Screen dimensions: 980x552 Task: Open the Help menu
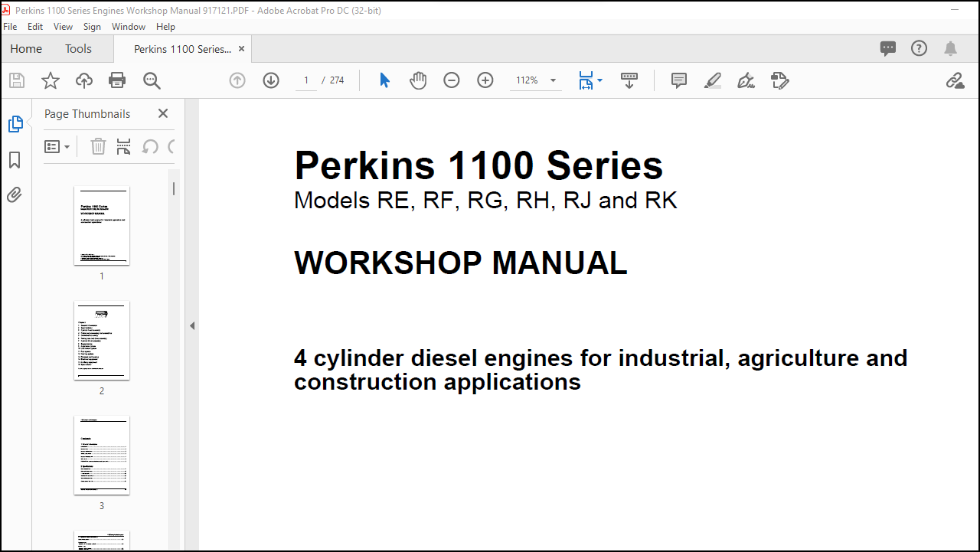(x=165, y=26)
